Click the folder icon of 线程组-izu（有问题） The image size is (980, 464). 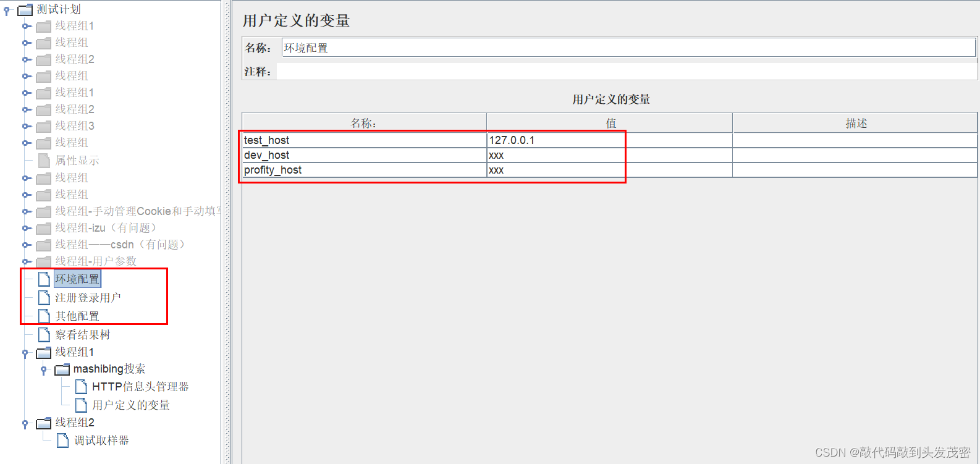[x=43, y=229]
